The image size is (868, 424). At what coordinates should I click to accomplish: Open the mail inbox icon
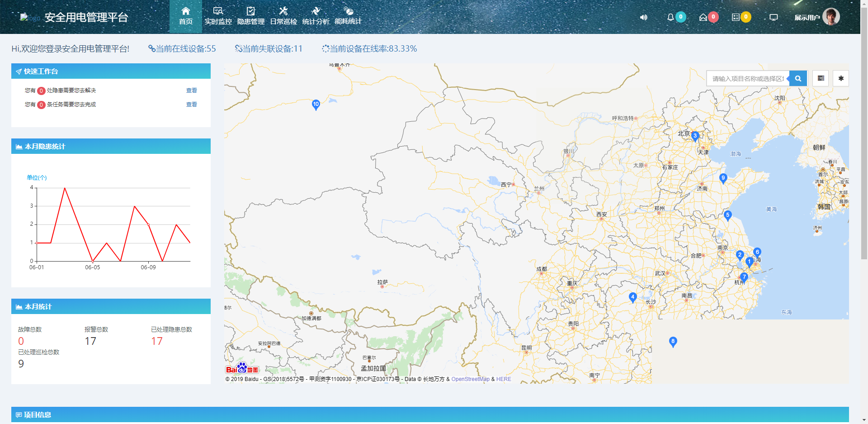pos(703,18)
